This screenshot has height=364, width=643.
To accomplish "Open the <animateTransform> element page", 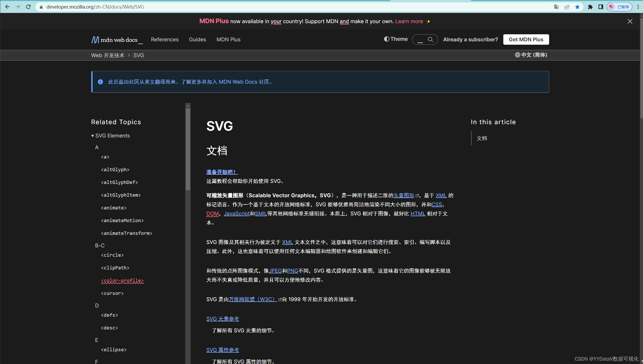I will coord(126,233).
